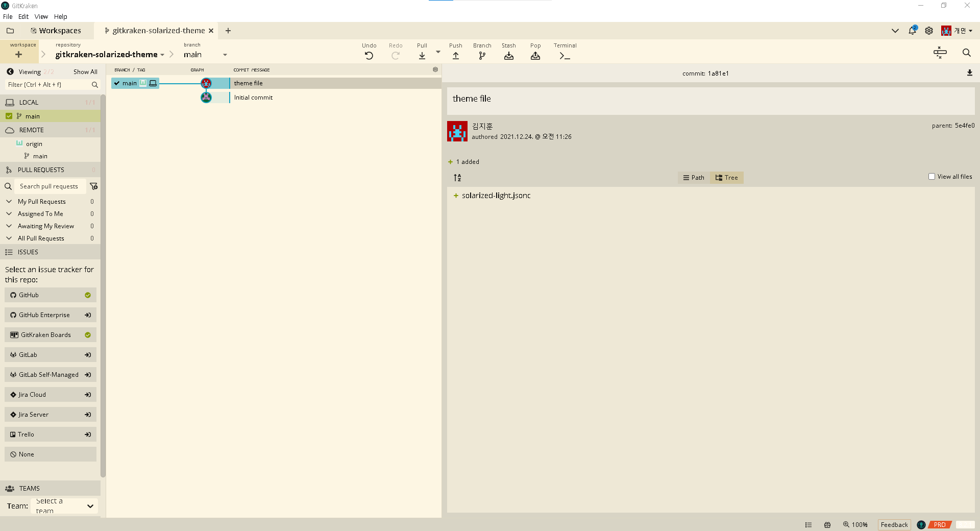
Task: Click the left panel vertical scrollbar
Action: (103, 286)
